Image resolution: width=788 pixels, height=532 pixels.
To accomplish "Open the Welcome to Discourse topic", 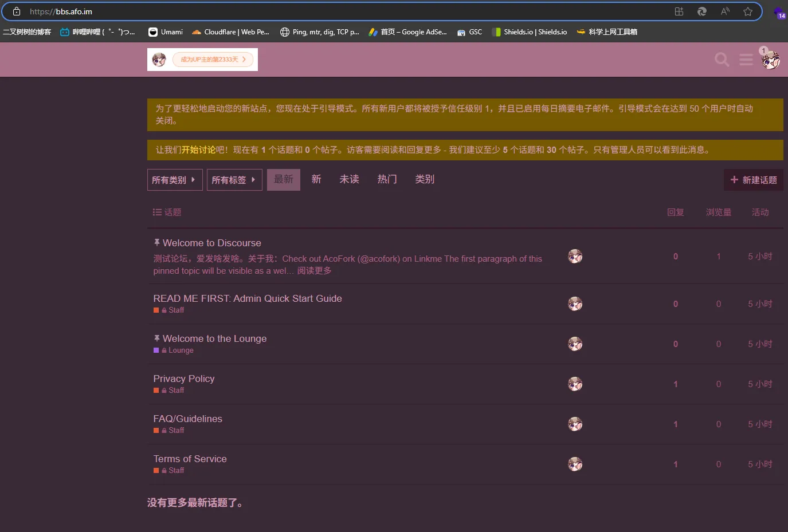I will pyautogui.click(x=211, y=243).
